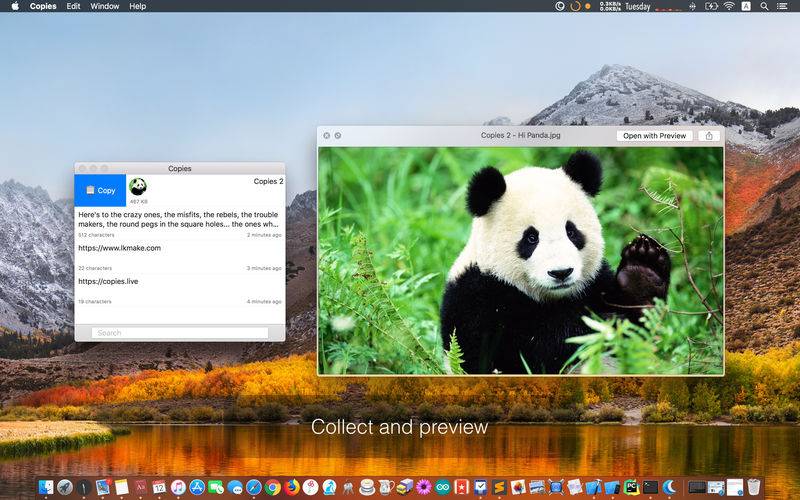Select the https://www.lkmake.com clip

click(180, 257)
